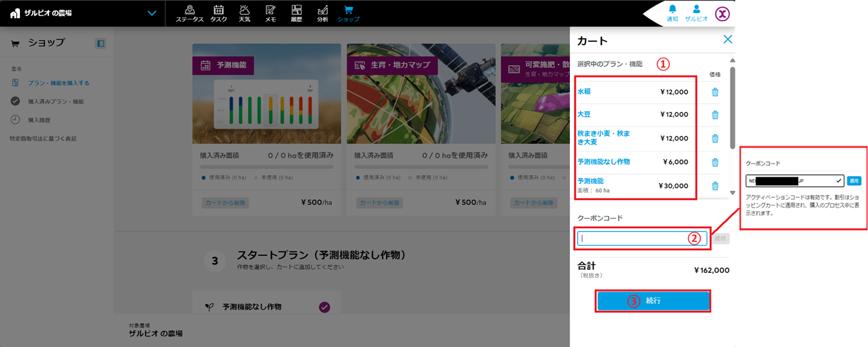Viewport: 868px width, 347px height.
Task: Click the usage progress bar under 予測機能
Action: (267, 166)
